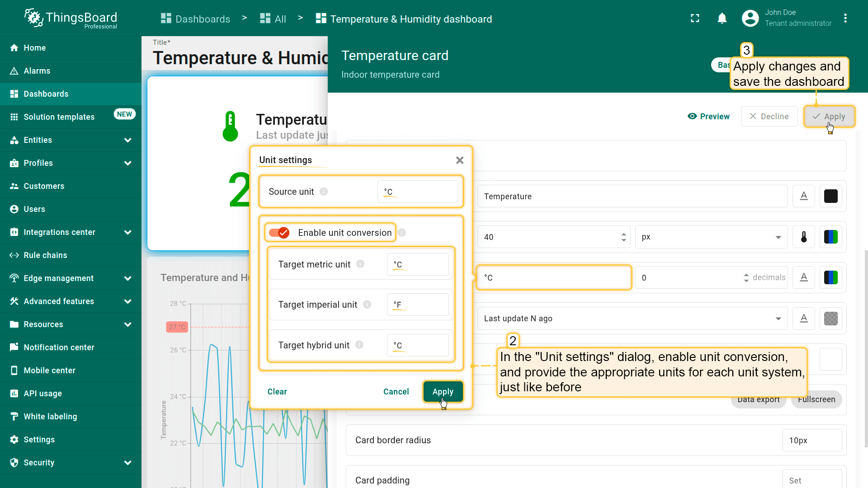Disable the Enable unit conversion toggle

279,233
